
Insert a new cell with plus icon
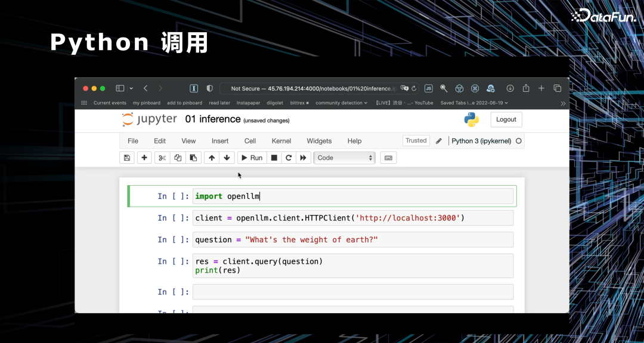[144, 158]
